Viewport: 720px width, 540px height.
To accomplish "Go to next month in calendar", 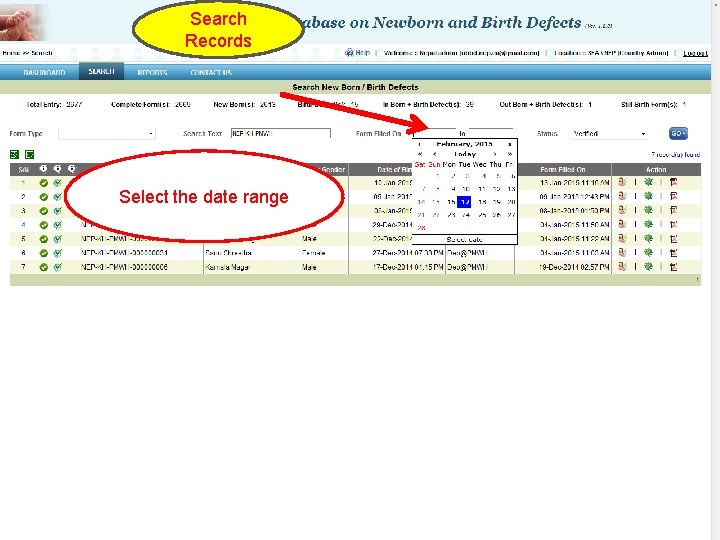I will click(495, 154).
